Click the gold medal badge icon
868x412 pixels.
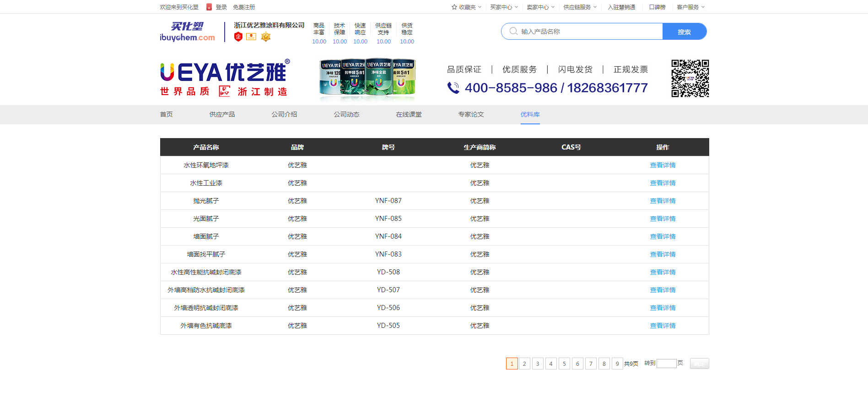coord(266,37)
